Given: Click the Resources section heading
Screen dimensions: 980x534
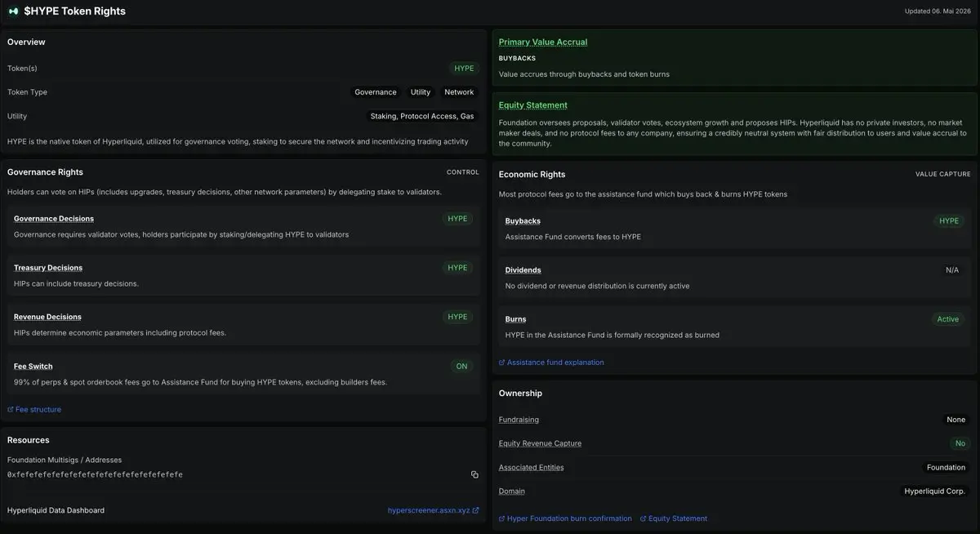Looking at the screenshot, I should [x=29, y=440].
